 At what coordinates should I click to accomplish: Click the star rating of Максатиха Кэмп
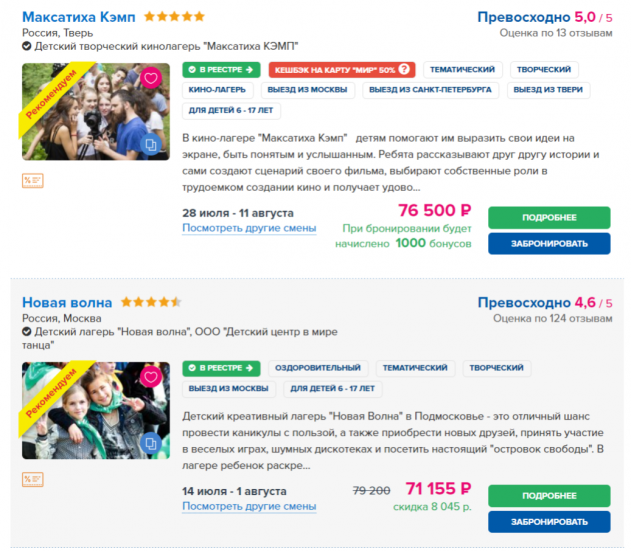coord(174,17)
